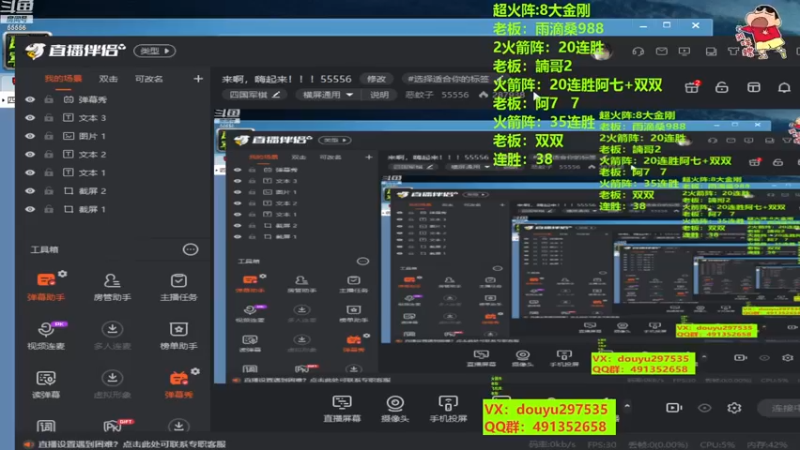Image resolution: width=800 pixels, height=450 pixels.
Task: Edit the 四国军棋 category selector
Action: (x=255, y=95)
